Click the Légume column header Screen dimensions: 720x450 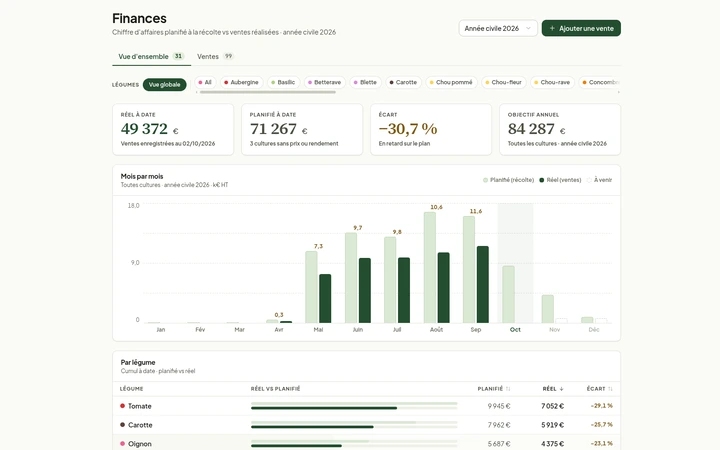[132, 389]
